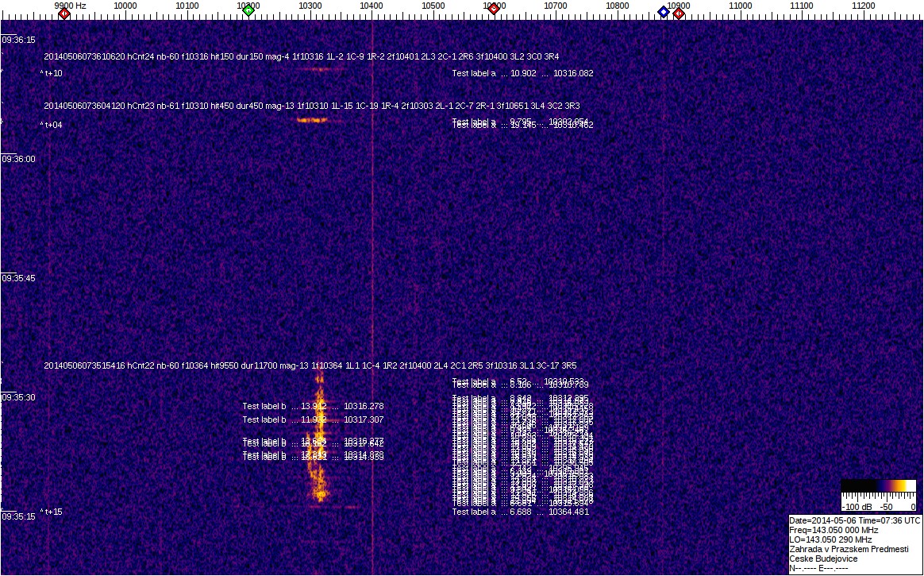Click the rightmost red diamond marker at 10900 Hz

coord(679,13)
